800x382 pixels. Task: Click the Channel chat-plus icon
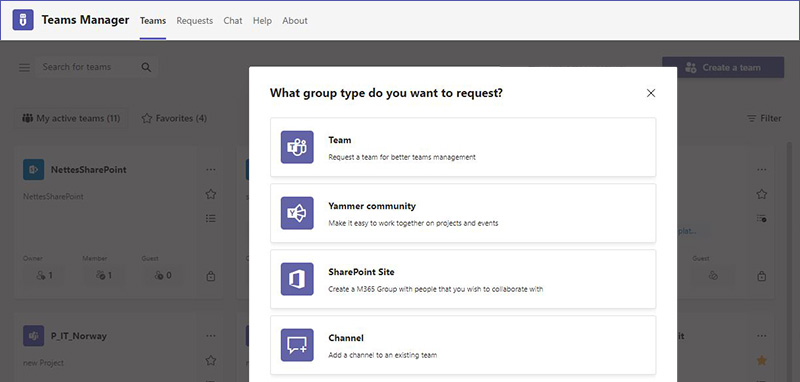click(x=297, y=345)
